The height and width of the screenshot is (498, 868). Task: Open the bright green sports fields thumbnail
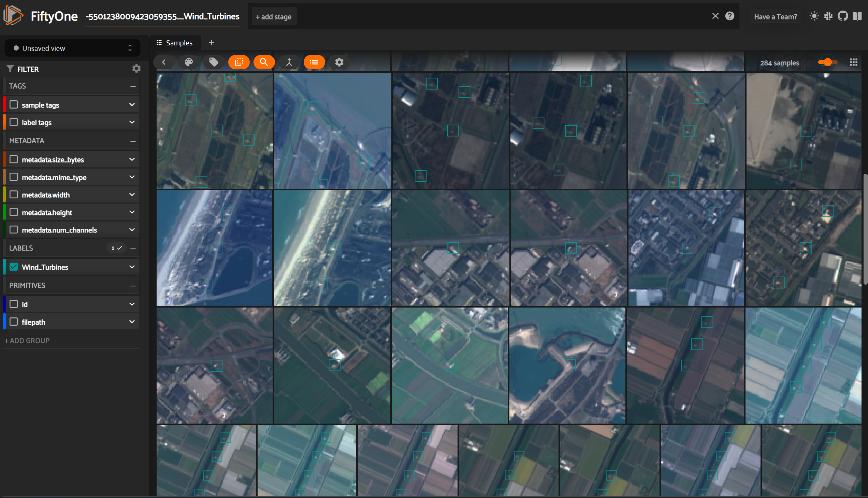450,365
